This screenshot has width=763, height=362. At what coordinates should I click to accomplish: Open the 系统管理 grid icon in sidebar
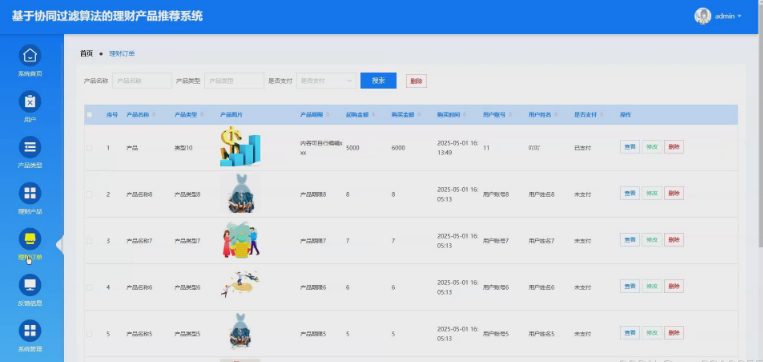point(30,331)
